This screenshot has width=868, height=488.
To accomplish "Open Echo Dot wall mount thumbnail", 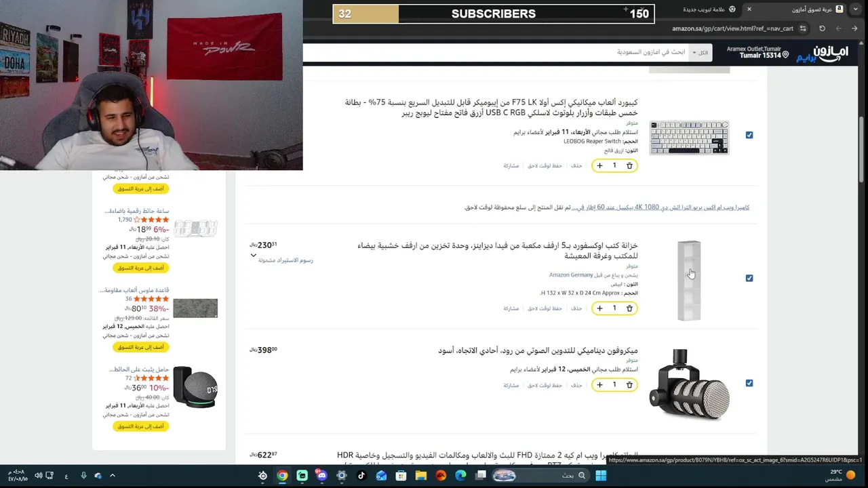I will pos(195,387).
